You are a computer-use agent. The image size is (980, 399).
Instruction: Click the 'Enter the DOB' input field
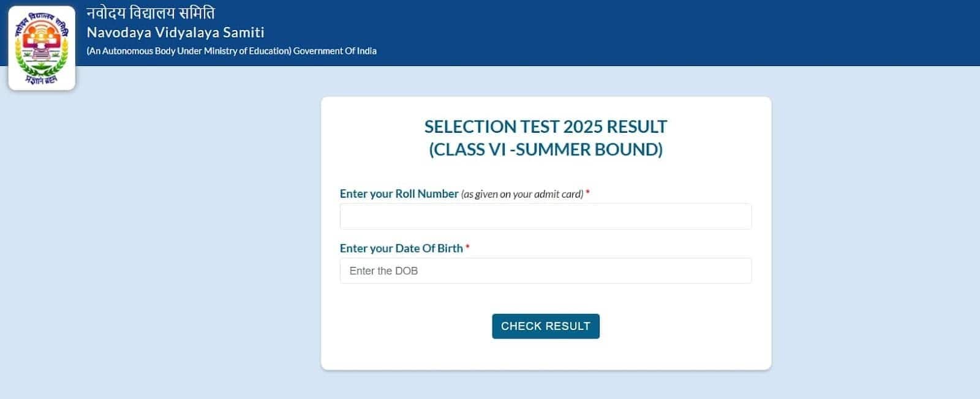(x=545, y=270)
